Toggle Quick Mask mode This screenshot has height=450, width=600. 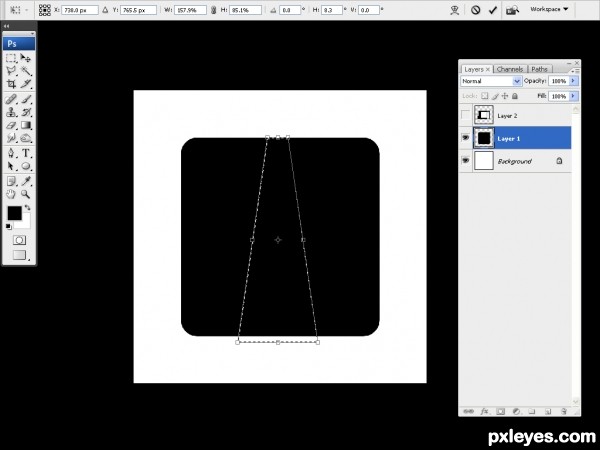[x=19, y=240]
